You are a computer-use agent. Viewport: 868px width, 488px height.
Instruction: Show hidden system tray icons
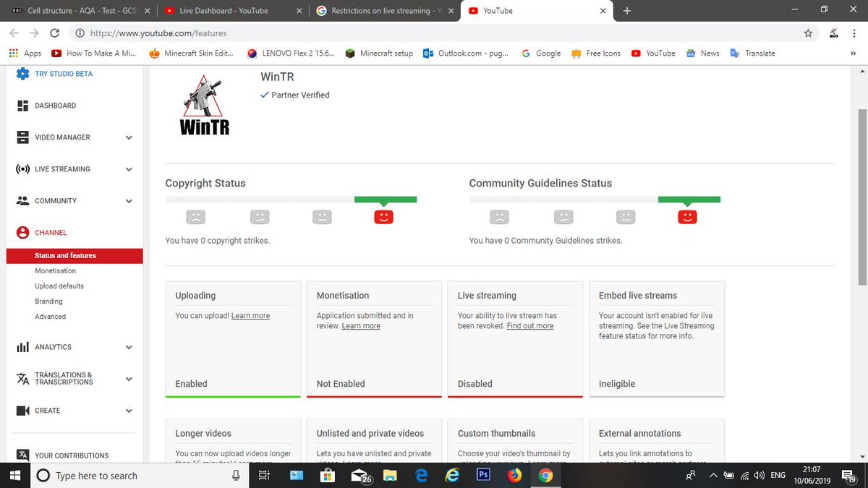713,475
